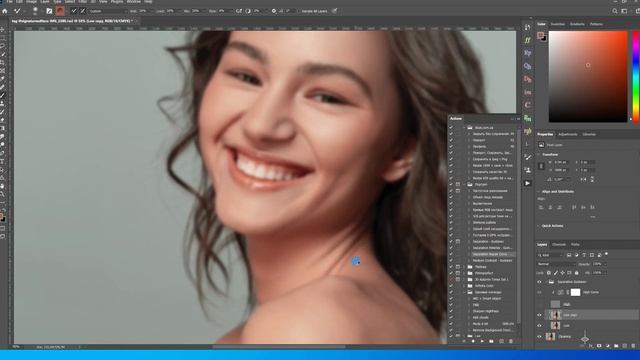Click the flip horizontal icon in Properties

[x=583, y=179]
